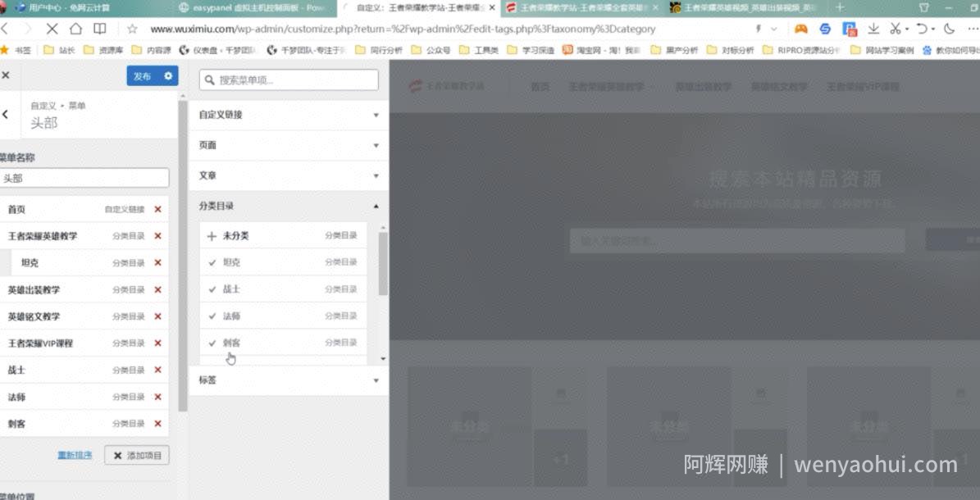Image resolution: width=980 pixels, height=500 pixels.
Task: Delete the 法师 menu item
Action: (157, 397)
